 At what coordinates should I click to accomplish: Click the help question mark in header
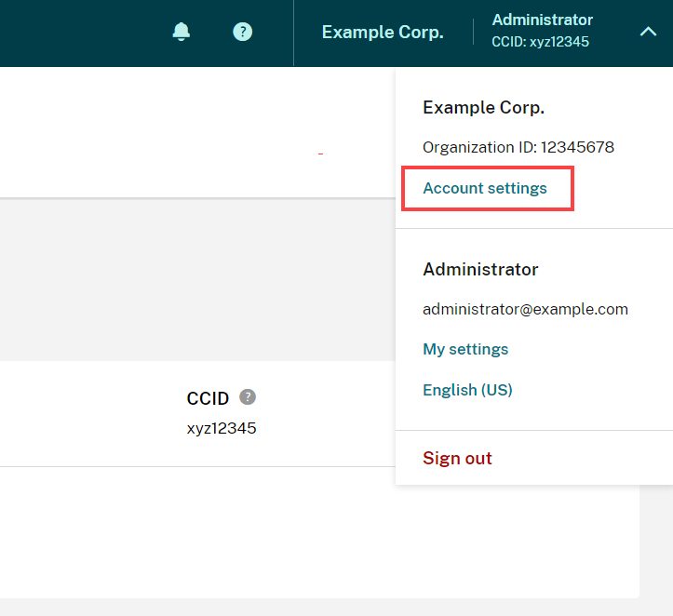click(x=242, y=32)
